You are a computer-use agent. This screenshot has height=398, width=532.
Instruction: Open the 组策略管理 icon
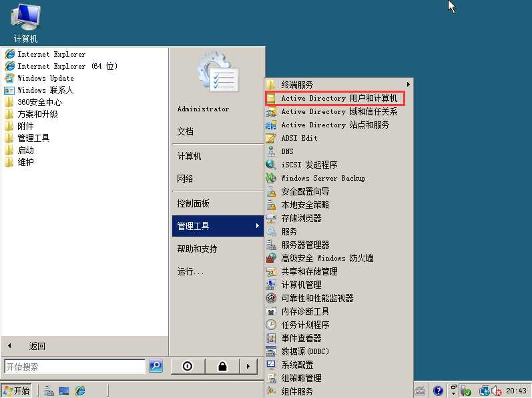tap(271, 379)
